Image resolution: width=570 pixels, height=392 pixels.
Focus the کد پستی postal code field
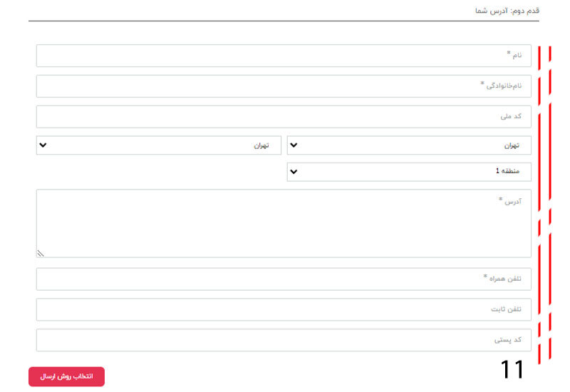coord(284,340)
